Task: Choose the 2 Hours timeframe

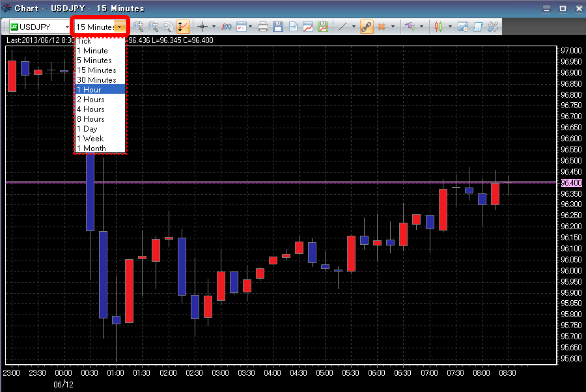Action: 100,100
